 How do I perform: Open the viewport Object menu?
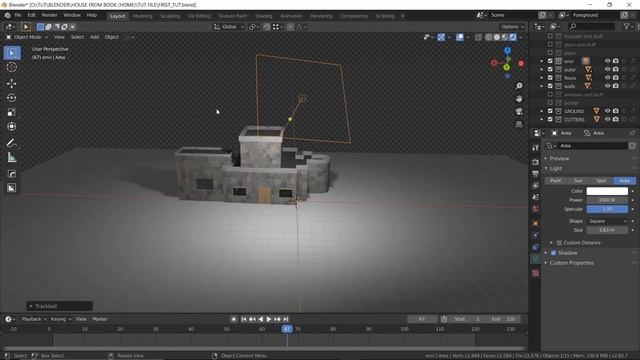pos(111,37)
